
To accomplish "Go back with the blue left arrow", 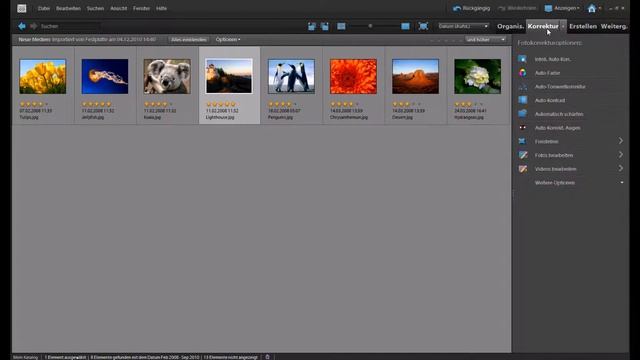I will point(22,26).
